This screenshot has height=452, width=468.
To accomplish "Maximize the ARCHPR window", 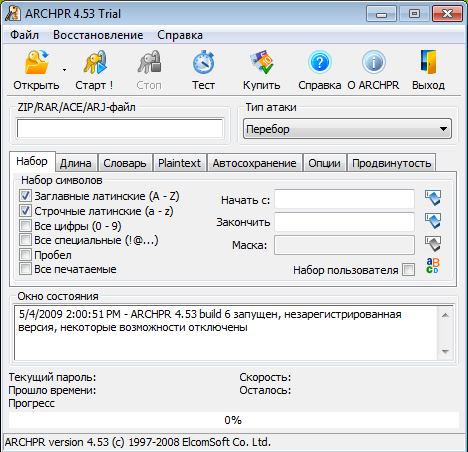I will pos(414,14).
